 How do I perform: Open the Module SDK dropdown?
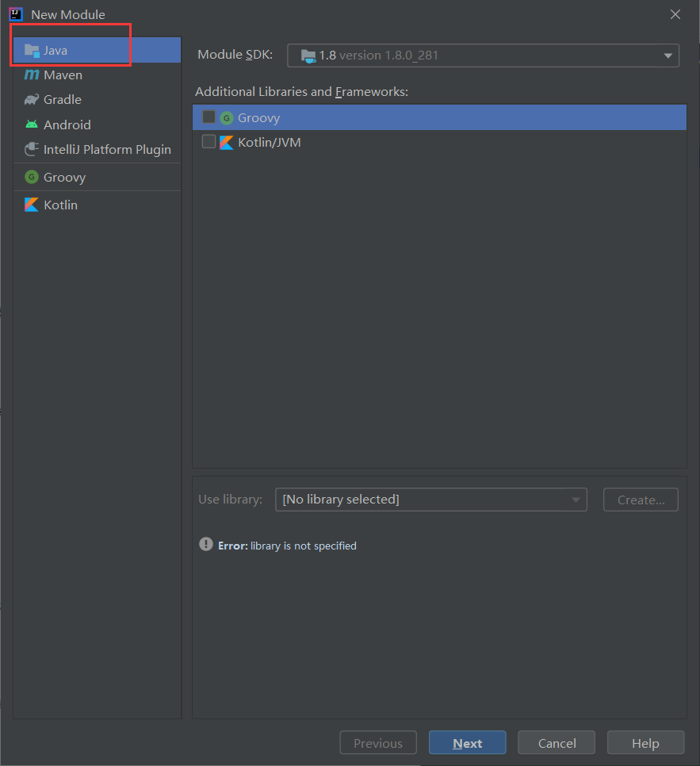[x=483, y=56]
